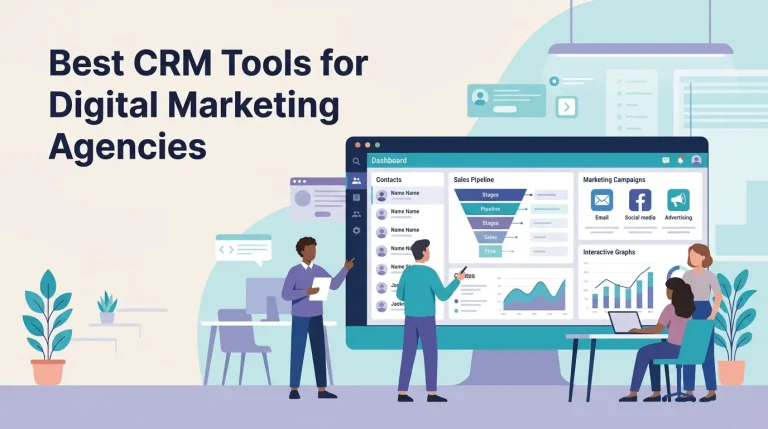
Task: Click the search icon in the sidebar
Action: [356, 161]
